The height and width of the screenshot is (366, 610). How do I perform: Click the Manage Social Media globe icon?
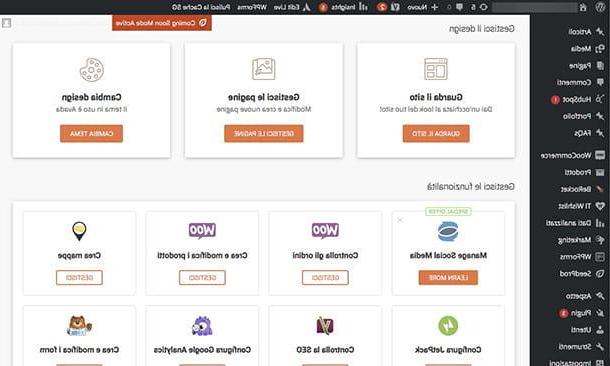(x=448, y=231)
